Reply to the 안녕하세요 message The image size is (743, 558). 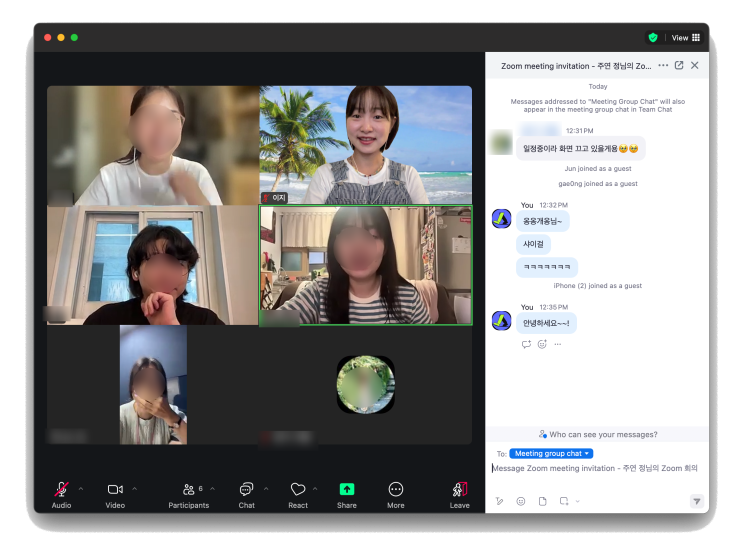526,344
